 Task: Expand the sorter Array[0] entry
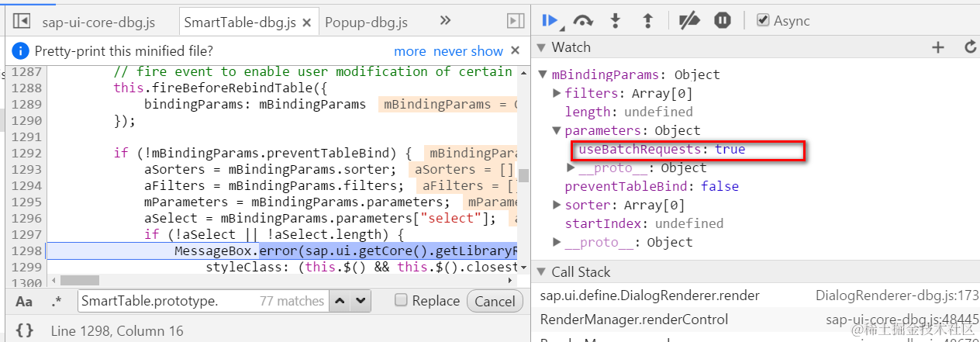pos(557,206)
